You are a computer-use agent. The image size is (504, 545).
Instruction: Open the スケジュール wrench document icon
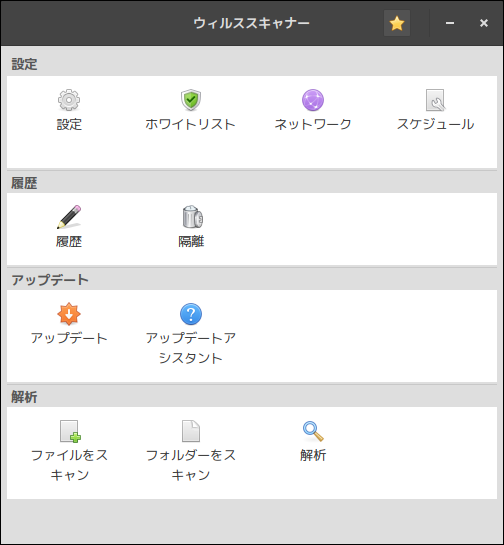435,100
